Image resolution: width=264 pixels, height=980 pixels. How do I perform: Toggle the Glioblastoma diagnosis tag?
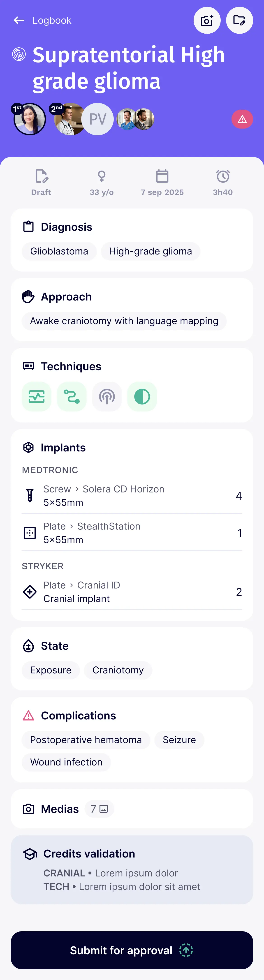59,251
